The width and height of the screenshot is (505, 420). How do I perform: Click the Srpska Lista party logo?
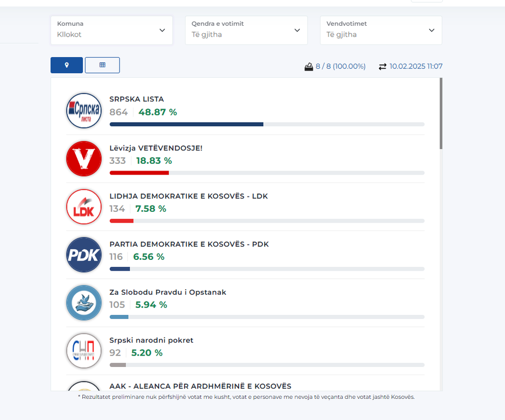[x=84, y=110]
